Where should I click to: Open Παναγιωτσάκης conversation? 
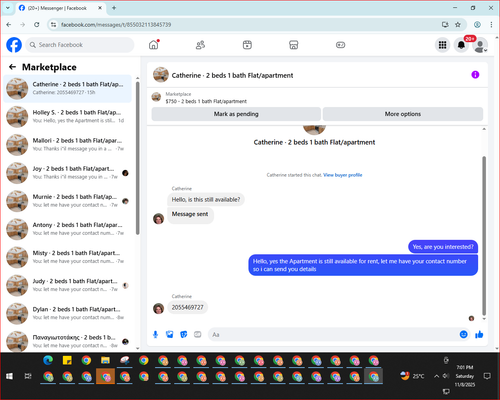click(67, 341)
